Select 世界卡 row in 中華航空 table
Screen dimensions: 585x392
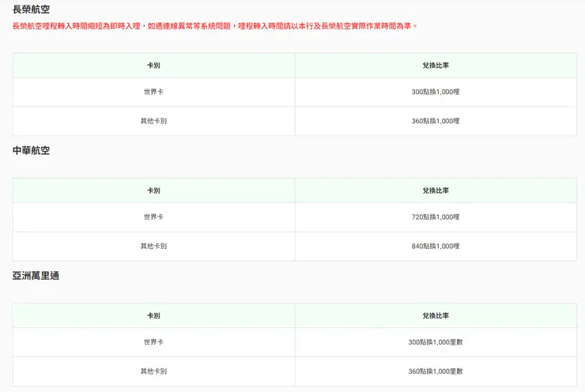coord(294,217)
